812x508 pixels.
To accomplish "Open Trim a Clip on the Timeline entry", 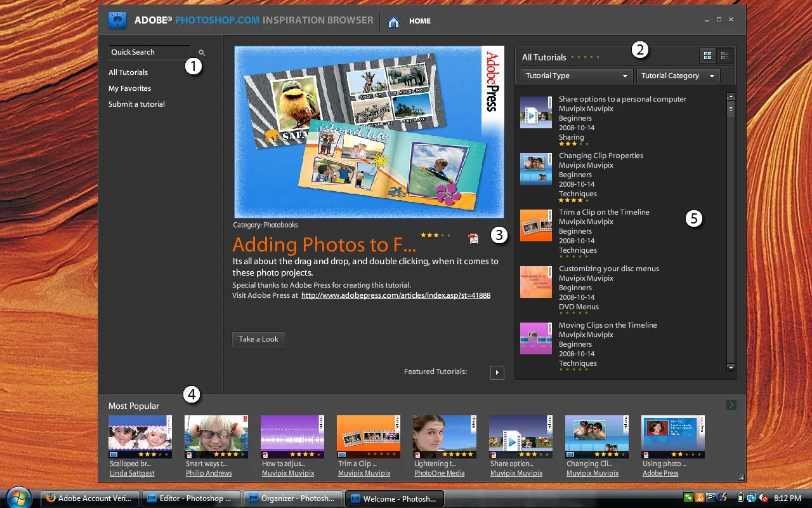I will coord(604,212).
